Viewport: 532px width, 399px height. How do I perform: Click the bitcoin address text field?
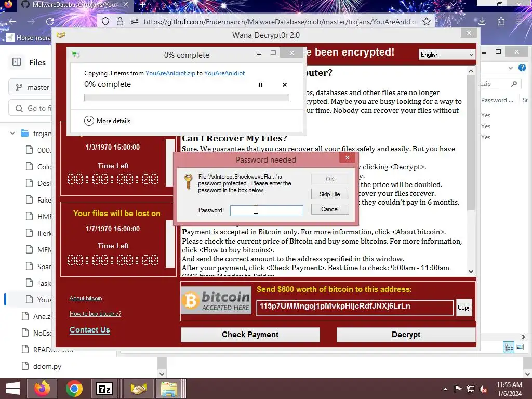354,308
